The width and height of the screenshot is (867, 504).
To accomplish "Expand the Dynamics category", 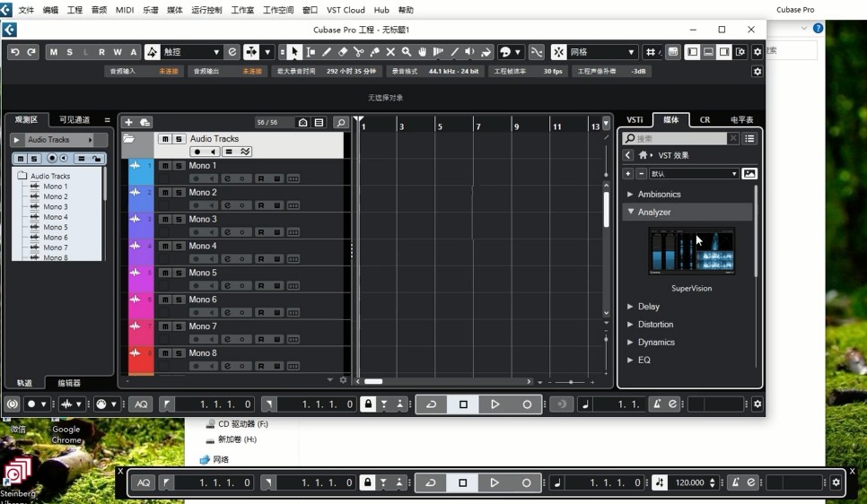I will (630, 342).
